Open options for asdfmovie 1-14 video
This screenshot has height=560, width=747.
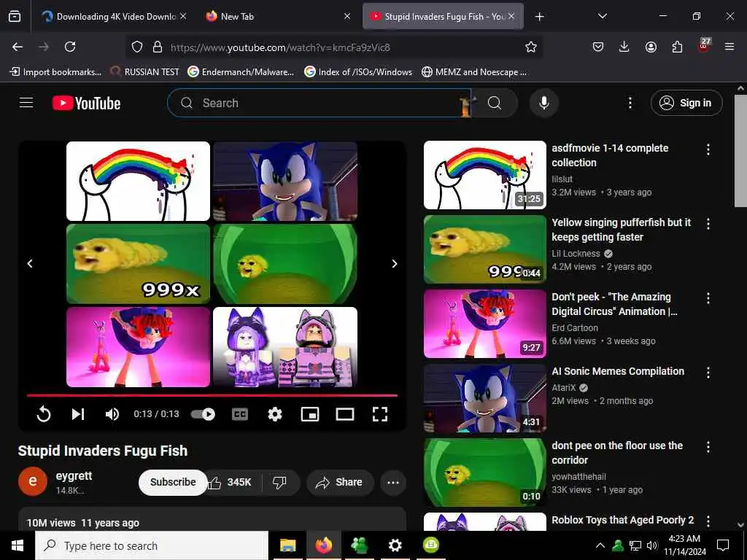pyautogui.click(x=708, y=149)
